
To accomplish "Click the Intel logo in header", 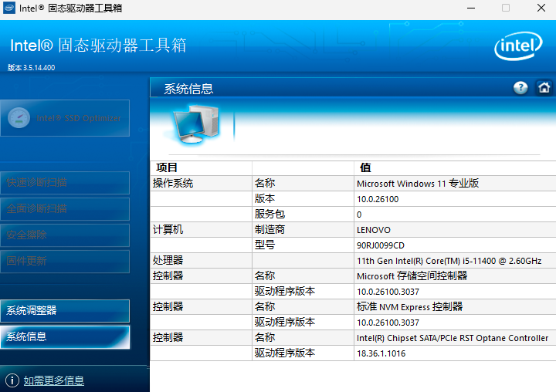I will (518, 46).
